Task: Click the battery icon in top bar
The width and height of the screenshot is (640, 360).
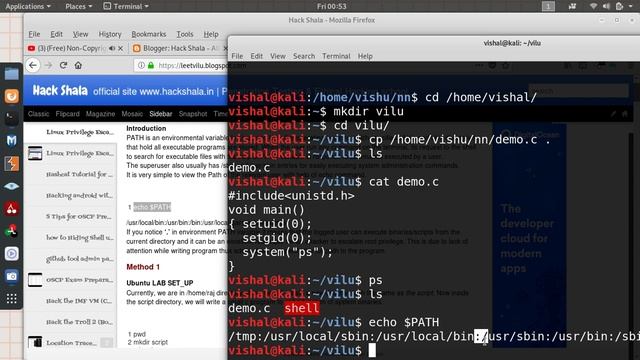Action: click(619, 6)
